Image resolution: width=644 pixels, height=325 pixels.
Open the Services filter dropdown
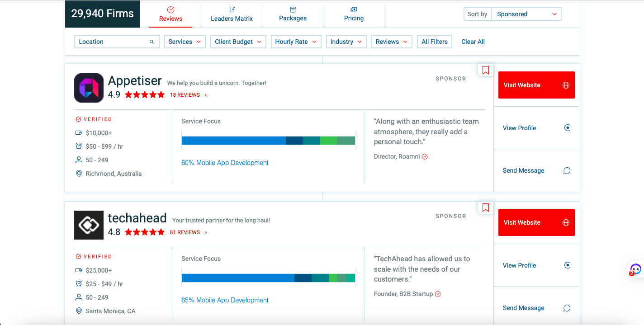click(x=185, y=41)
